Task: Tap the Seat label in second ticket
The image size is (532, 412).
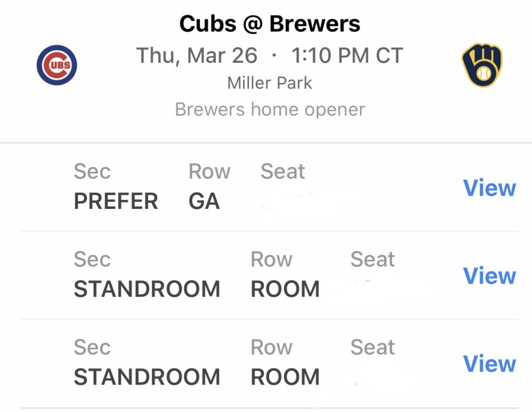Action: tap(372, 259)
